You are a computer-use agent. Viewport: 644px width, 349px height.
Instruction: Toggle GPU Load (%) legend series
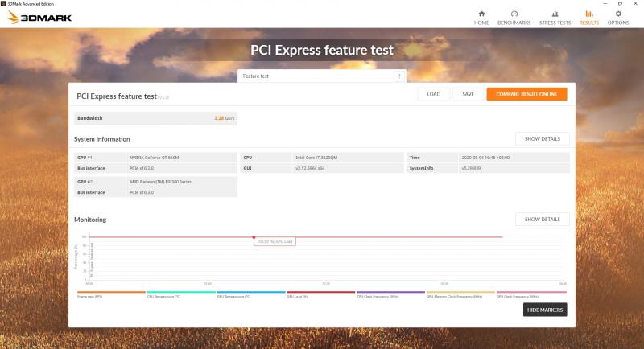click(320, 294)
